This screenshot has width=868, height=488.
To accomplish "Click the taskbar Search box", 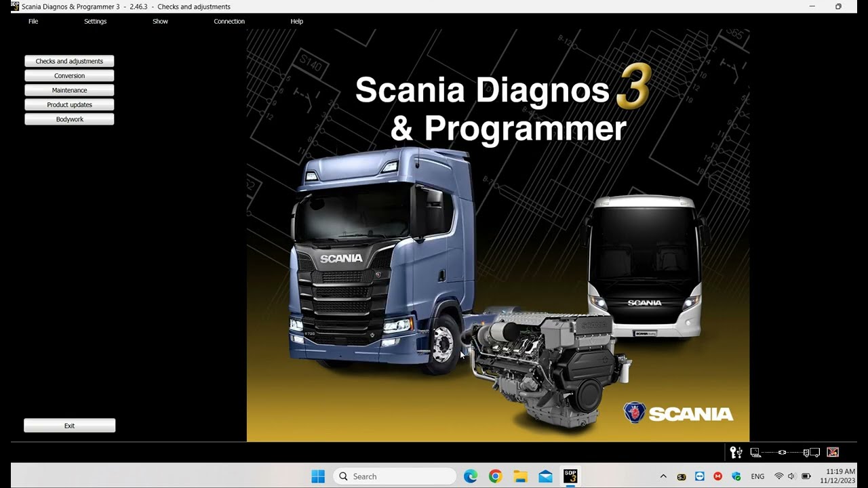I will 395,476.
